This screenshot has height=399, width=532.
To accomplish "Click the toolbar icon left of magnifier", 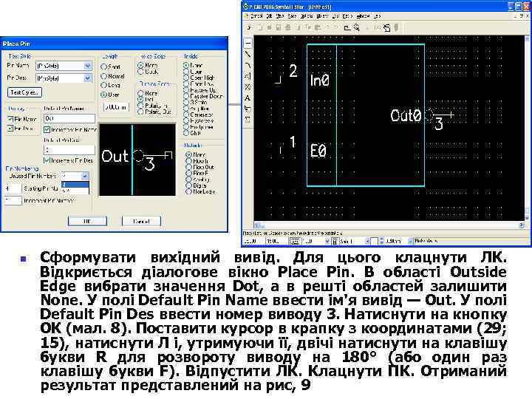I will coord(347,27).
